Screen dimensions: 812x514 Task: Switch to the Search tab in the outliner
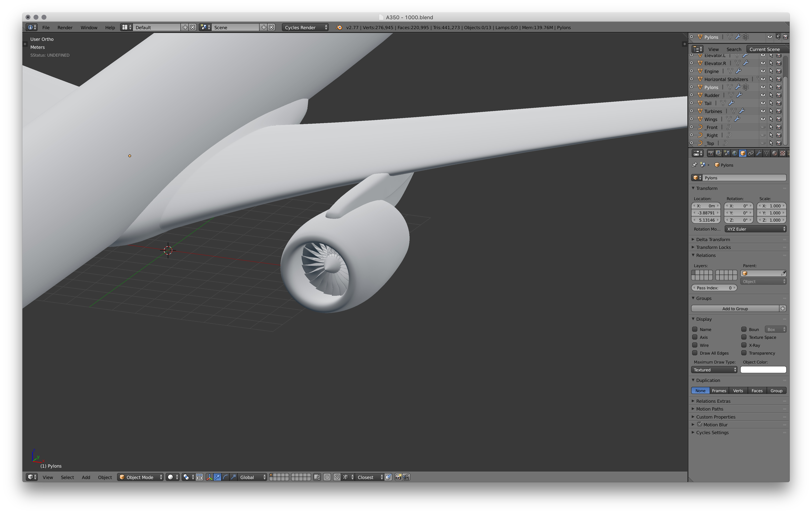coord(734,49)
